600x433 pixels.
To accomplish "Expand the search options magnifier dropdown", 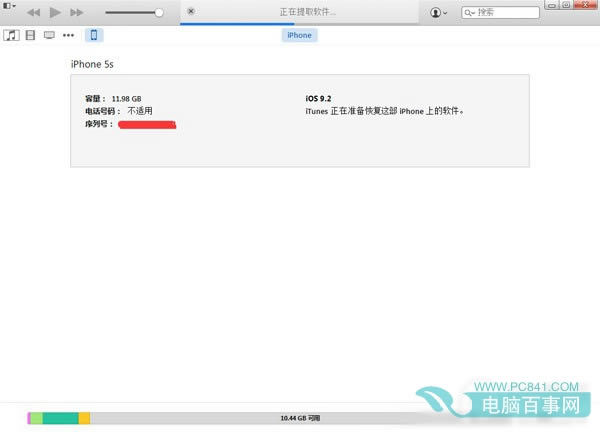I will pyautogui.click(x=470, y=13).
